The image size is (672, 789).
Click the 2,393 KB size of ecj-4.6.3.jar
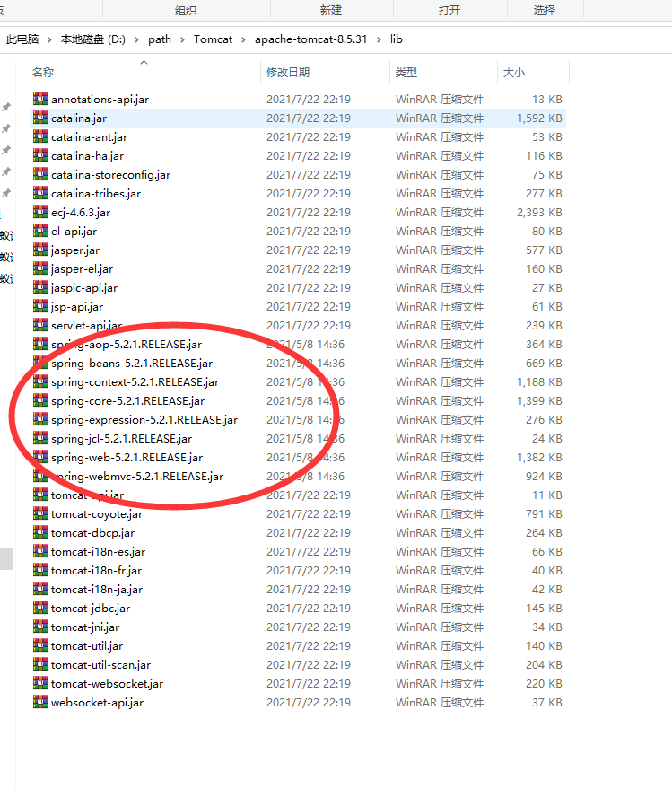tap(539, 213)
